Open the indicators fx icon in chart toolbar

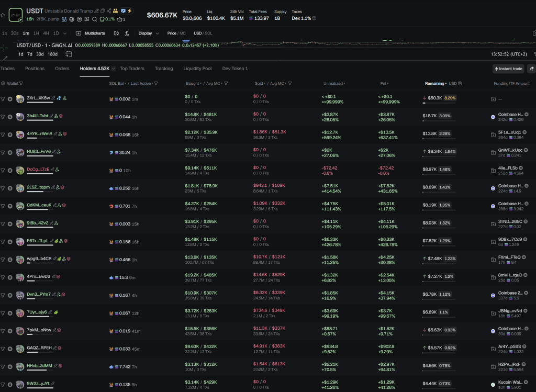[x=127, y=33]
